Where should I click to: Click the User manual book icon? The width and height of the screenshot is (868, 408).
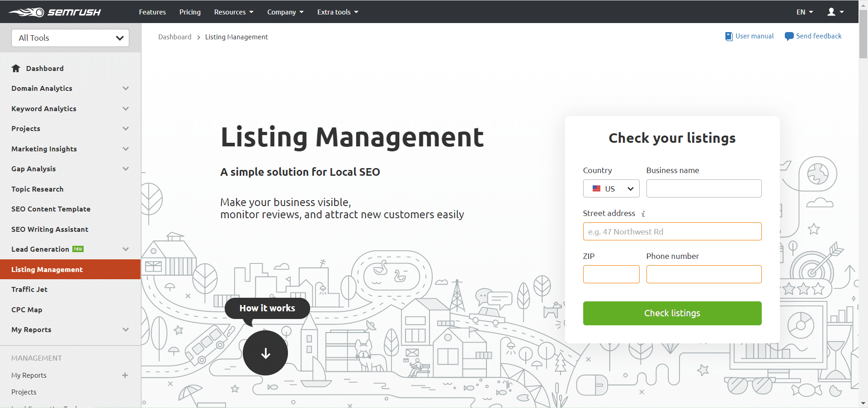(728, 37)
